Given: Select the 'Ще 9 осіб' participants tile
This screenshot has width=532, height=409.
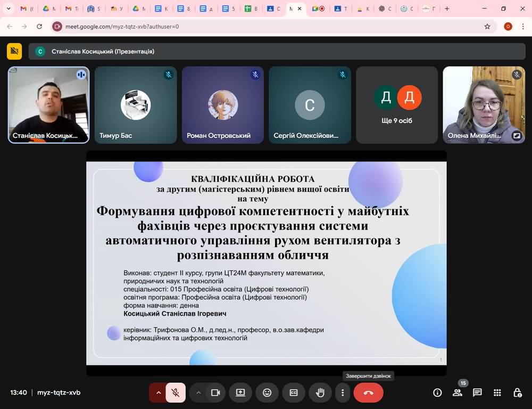Looking at the screenshot, I should [397, 105].
